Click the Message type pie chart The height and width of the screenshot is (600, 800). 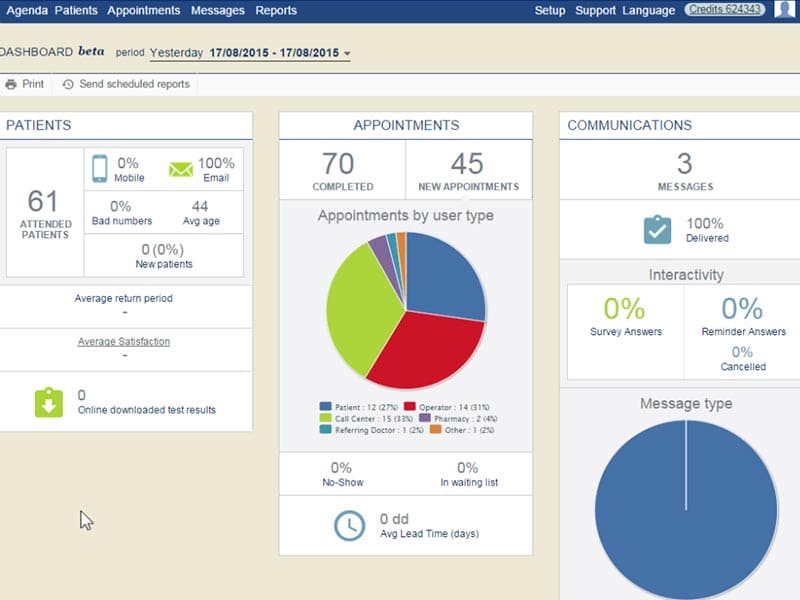pyautogui.click(x=686, y=510)
